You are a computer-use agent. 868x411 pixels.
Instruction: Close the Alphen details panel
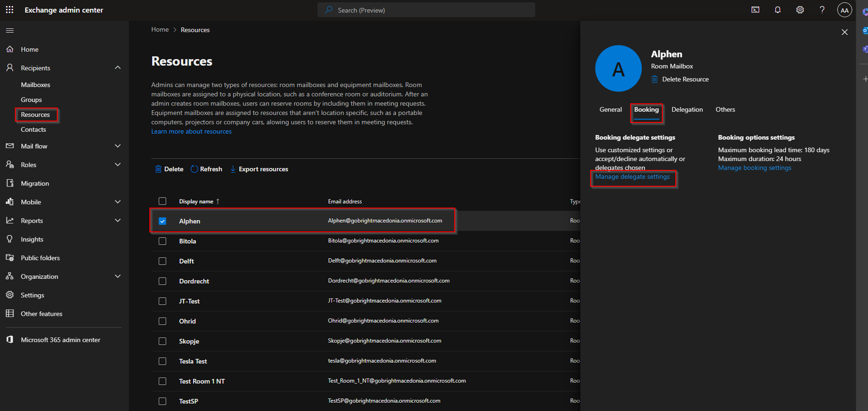tap(845, 32)
